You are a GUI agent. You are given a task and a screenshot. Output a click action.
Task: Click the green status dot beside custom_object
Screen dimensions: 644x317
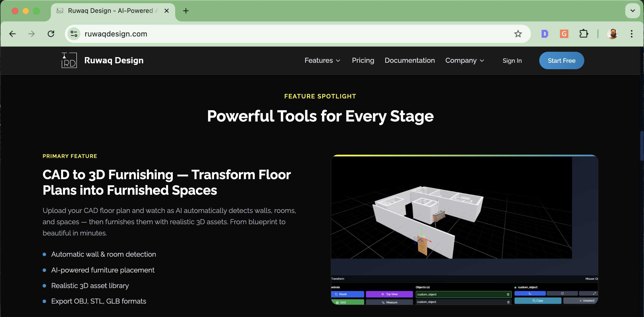point(515,287)
